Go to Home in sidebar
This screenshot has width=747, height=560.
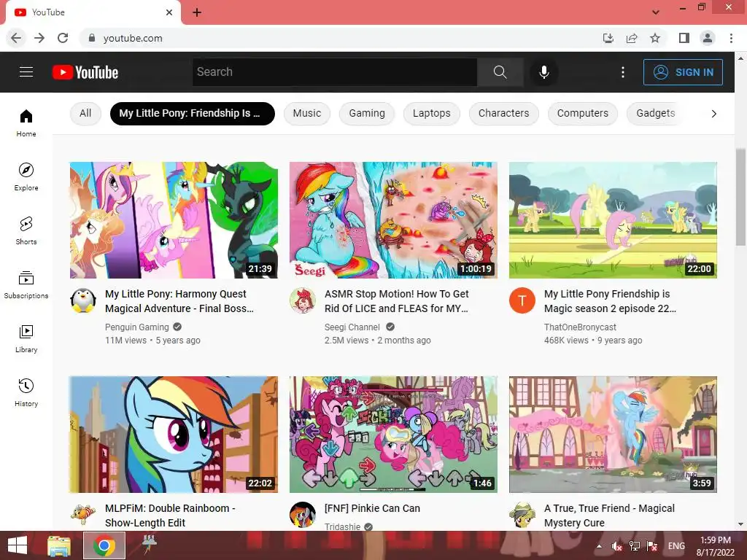tap(26, 122)
